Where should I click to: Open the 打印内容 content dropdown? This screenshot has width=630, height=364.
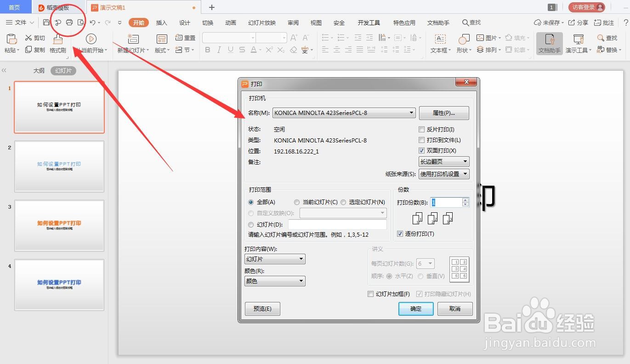point(301,259)
